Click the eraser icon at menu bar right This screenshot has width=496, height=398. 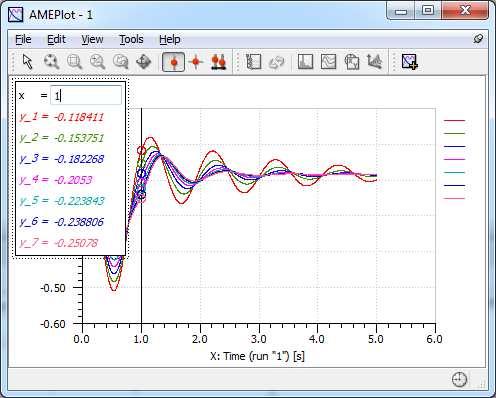(x=478, y=39)
